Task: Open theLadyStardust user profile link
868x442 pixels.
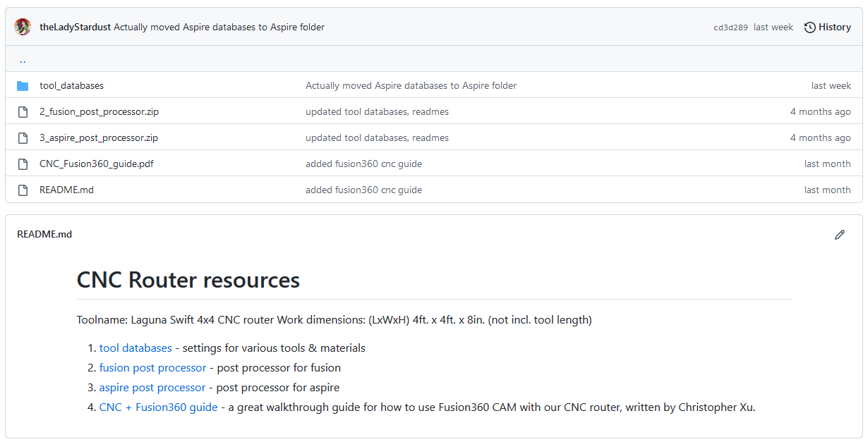Action: (75, 27)
